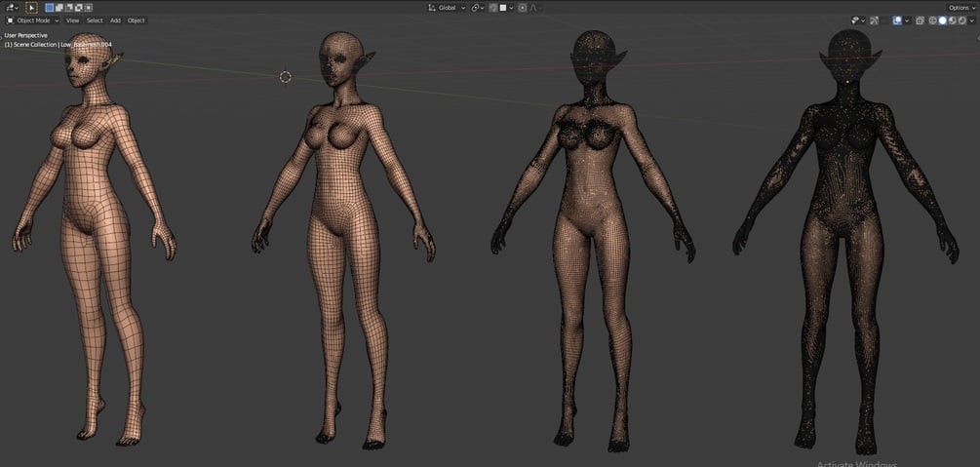Viewport: 980px width, 467px height.
Task: Switch to Solid viewport shading
Action: 943,20
